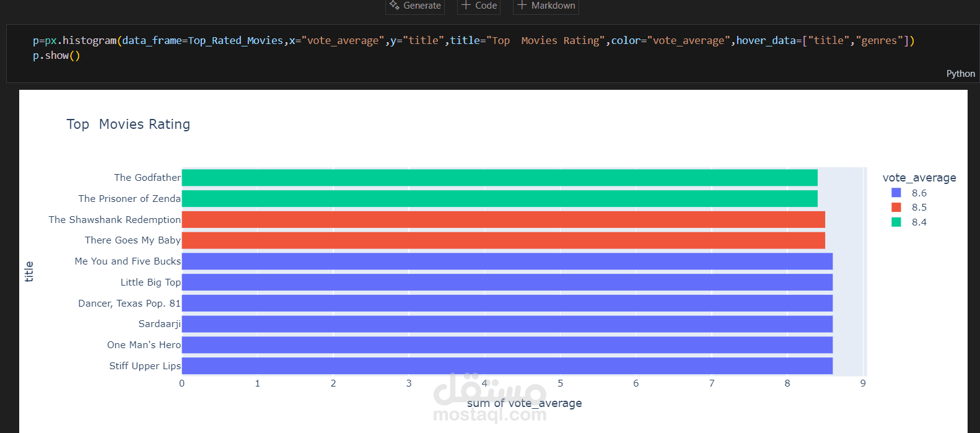Click the Stiff Upper Lips bar
This screenshot has height=433, width=980.
(x=507, y=366)
